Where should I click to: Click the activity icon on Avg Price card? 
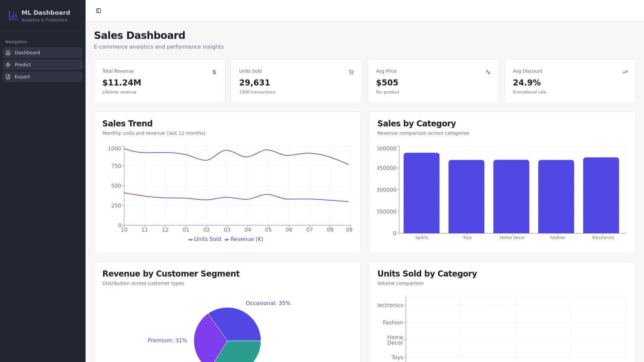point(488,72)
